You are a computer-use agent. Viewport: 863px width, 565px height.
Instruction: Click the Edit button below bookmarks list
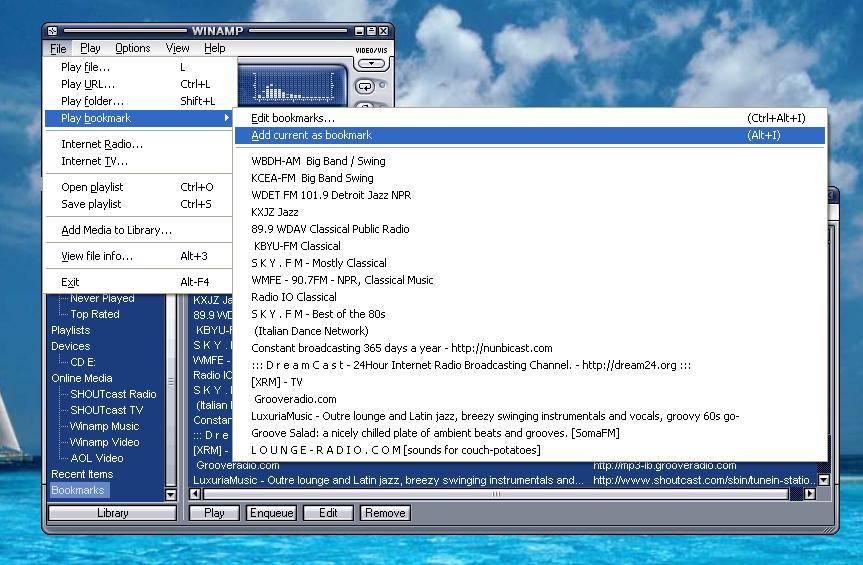point(328,513)
